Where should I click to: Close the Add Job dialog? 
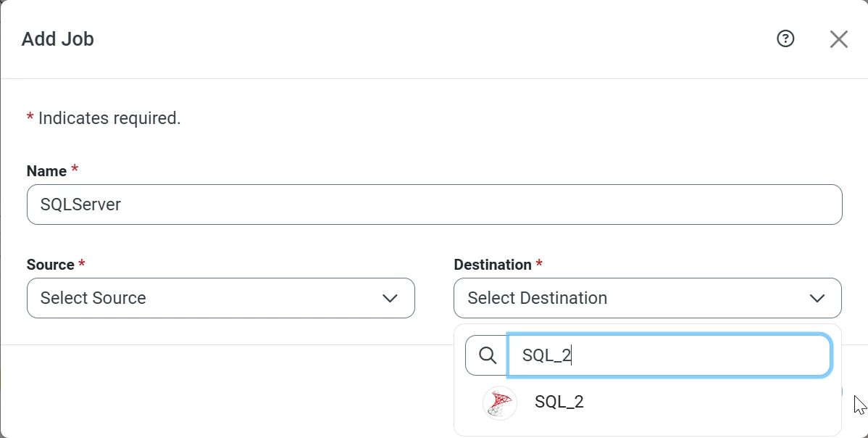point(838,39)
